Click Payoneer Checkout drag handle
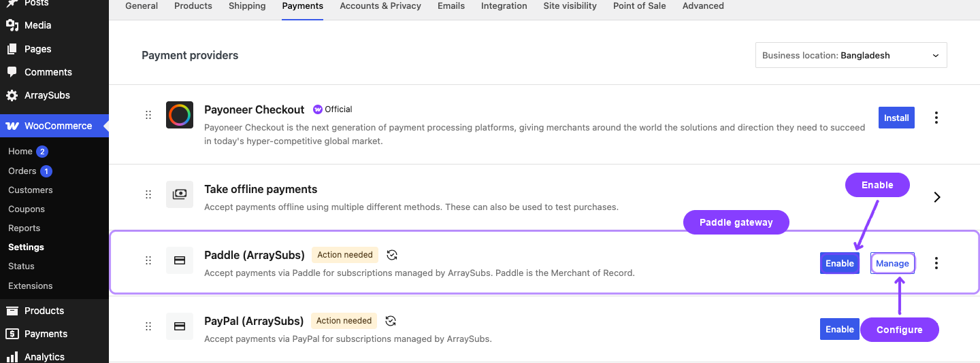 [148, 116]
